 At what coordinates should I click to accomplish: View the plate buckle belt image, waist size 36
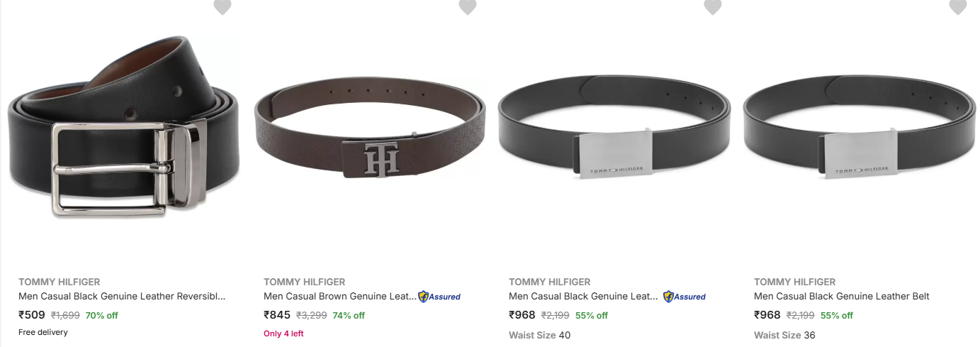[860, 126]
